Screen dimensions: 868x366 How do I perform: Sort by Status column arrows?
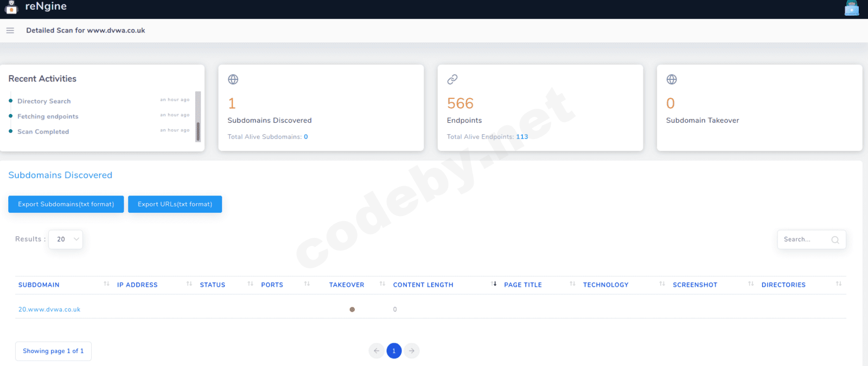(251, 284)
